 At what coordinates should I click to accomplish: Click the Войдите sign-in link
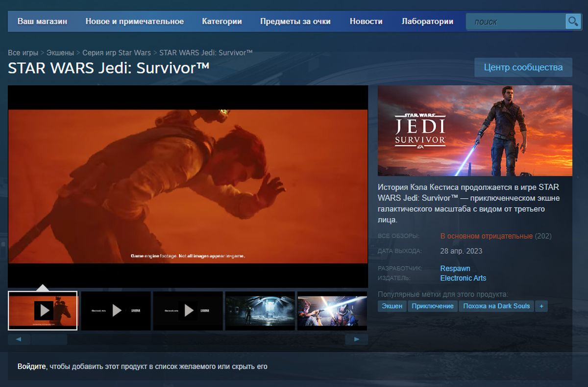coord(32,366)
